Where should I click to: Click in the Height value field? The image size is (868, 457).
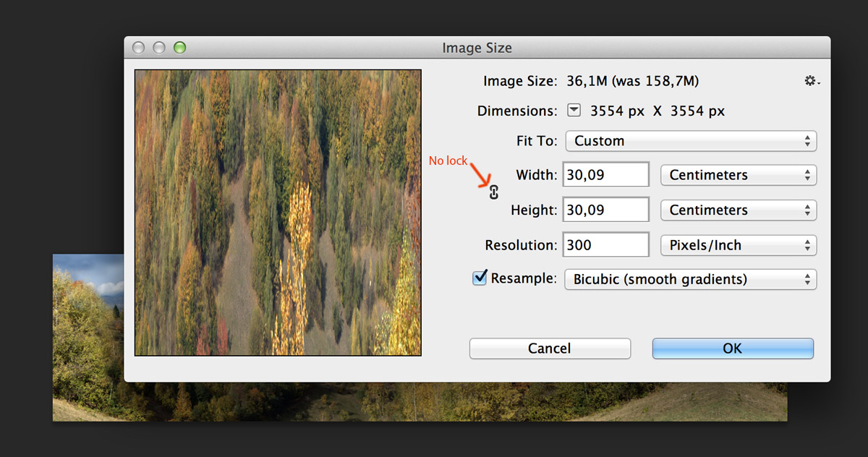tap(605, 210)
